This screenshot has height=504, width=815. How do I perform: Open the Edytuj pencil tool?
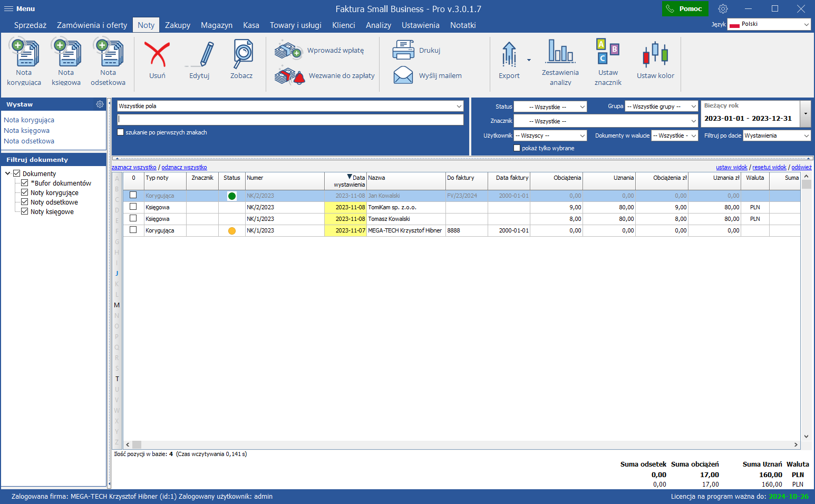(x=199, y=55)
